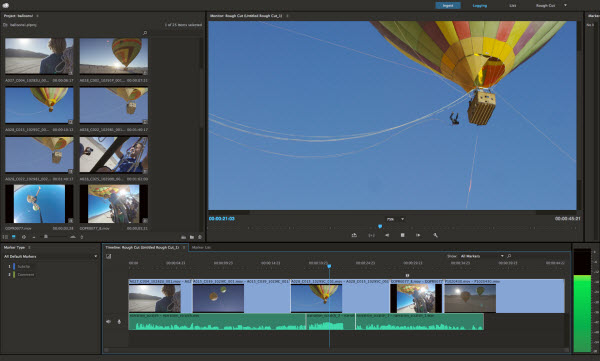
Task: Click the cloud icon at top left
Action: (x=6, y=5)
